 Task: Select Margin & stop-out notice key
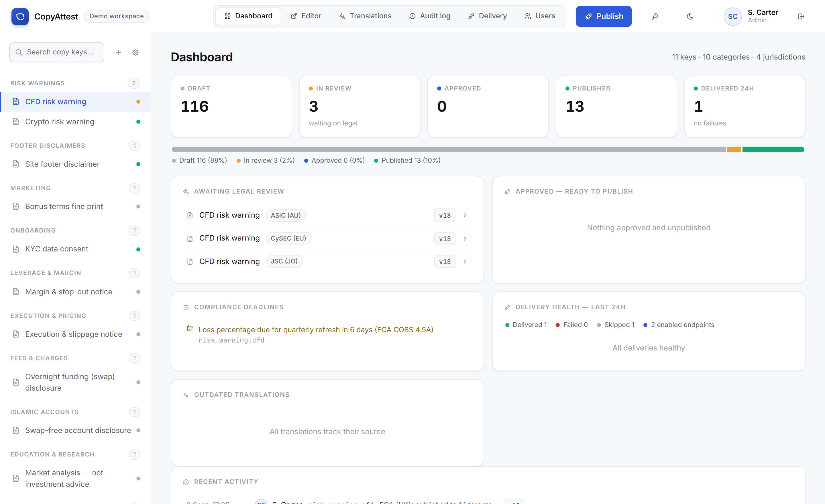click(x=76, y=292)
